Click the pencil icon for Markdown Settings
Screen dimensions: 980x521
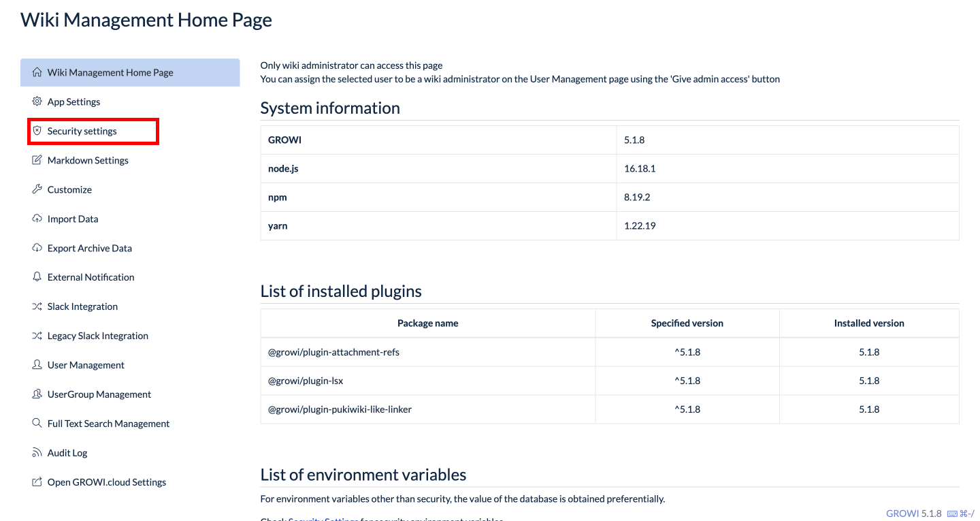click(x=37, y=160)
